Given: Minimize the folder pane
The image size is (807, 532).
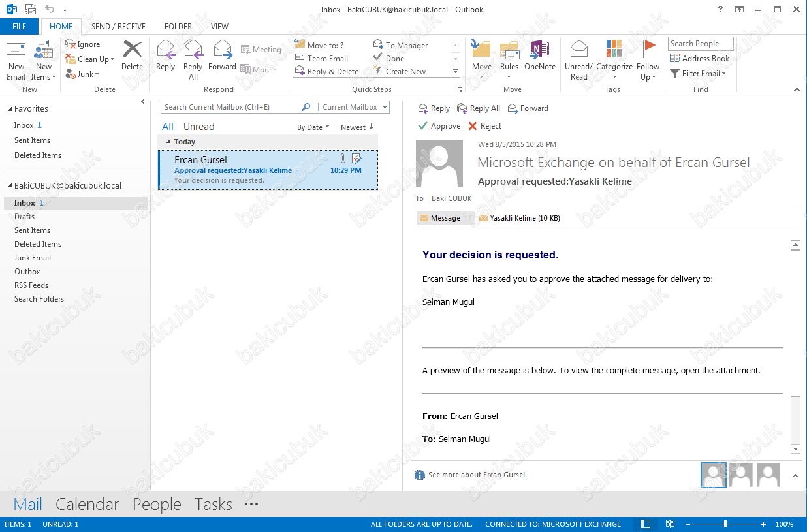Looking at the screenshot, I should point(143,102).
